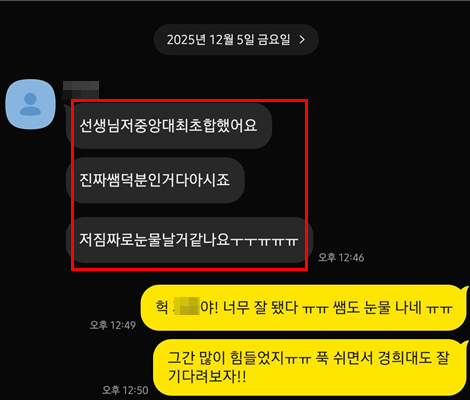The image size is (470, 400).
Task: Click the 오후 12:50 timestamp
Action: pyautogui.click(x=125, y=390)
